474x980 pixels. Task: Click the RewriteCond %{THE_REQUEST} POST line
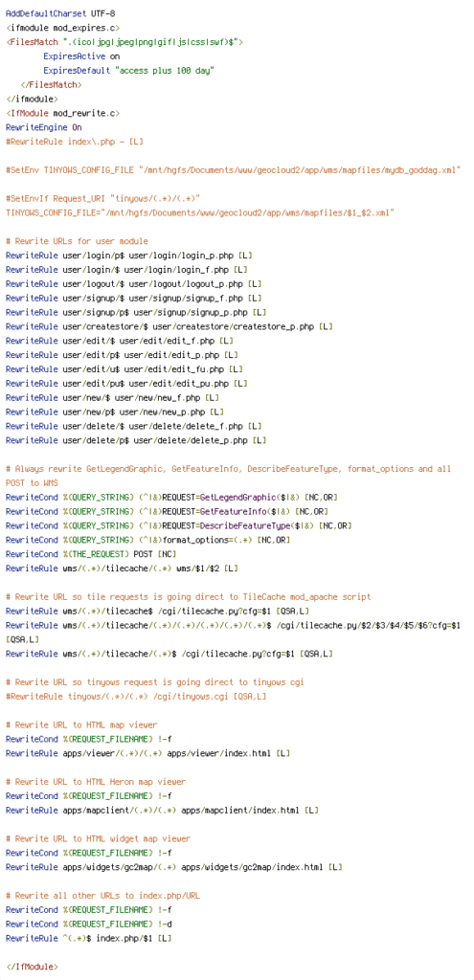point(91,554)
